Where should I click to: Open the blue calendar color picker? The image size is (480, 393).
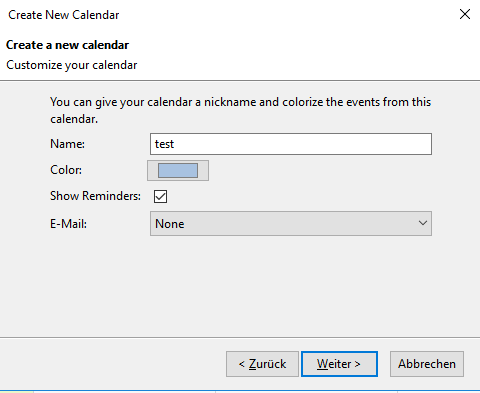tap(178, 170)
